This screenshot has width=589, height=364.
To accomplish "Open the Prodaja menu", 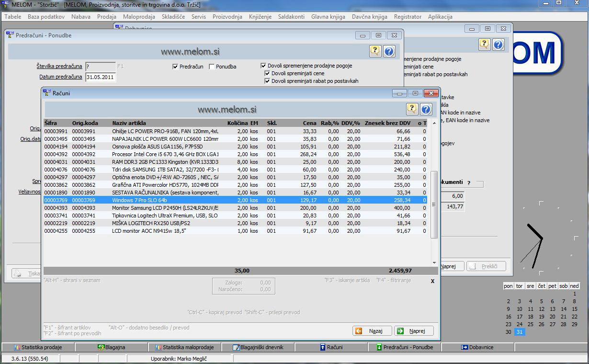I will [x=107, y=17].
